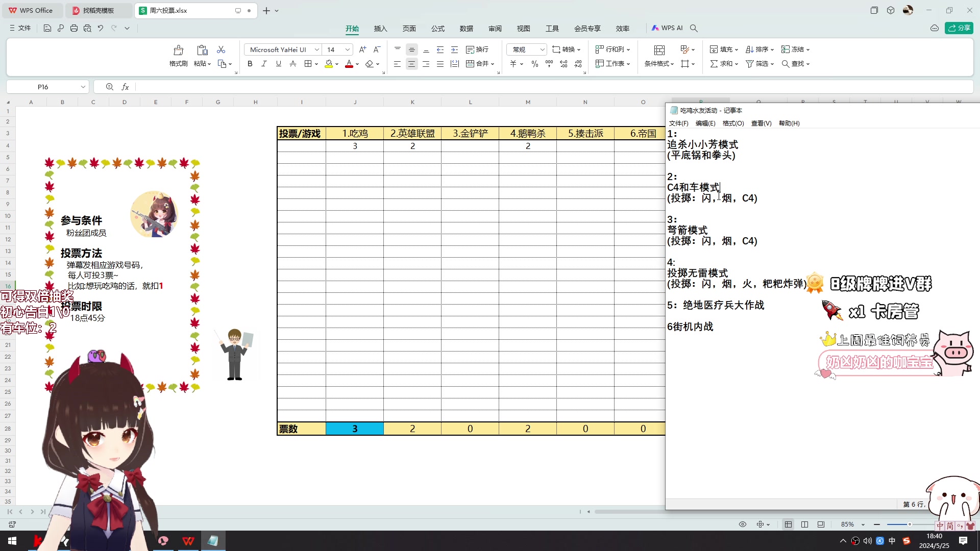Click the new tab plus icon
The height and width of the screenshot is (551, 980).
[x=266, y=10]
